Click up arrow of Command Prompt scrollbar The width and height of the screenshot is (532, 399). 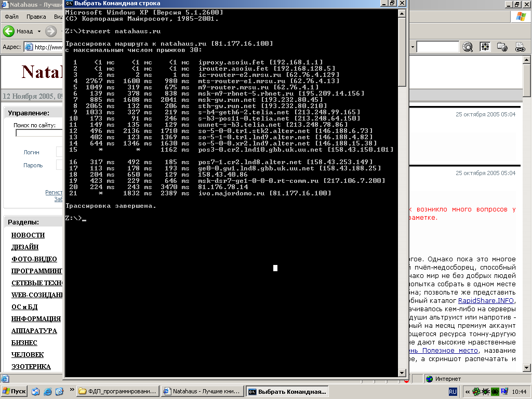coord(402,14)
